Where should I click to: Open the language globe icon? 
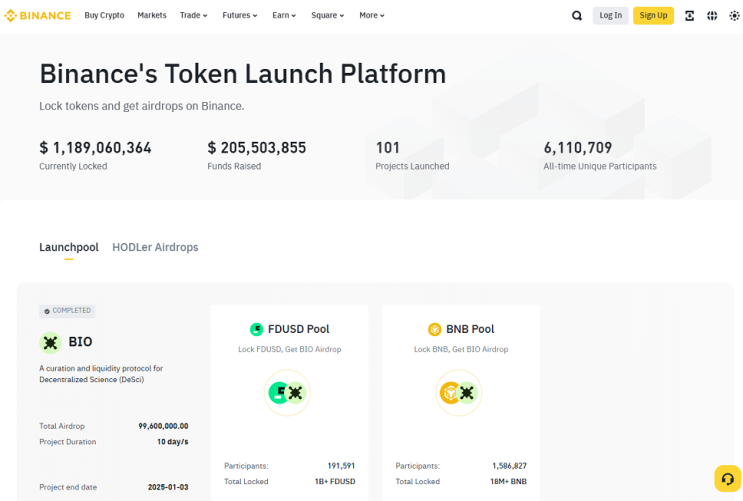point(712,16)
